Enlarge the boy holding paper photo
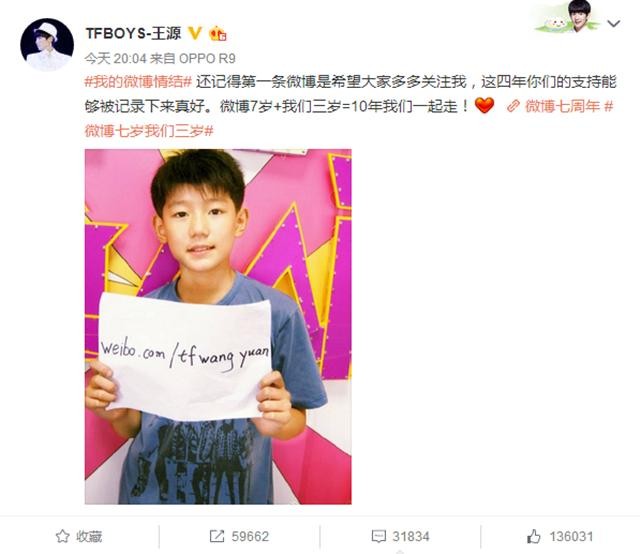The height and width of the screenshot is (554, 640). [218, 326]
